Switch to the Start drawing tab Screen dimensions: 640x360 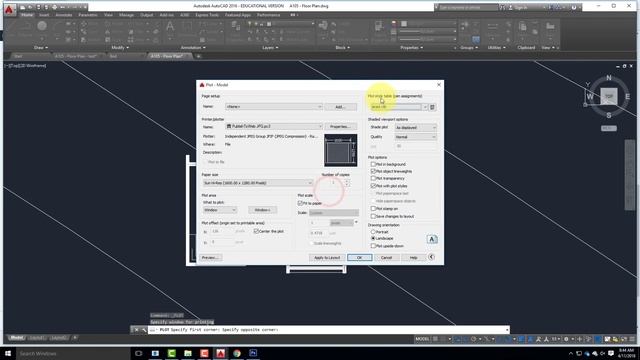click(x=18, y=56)
